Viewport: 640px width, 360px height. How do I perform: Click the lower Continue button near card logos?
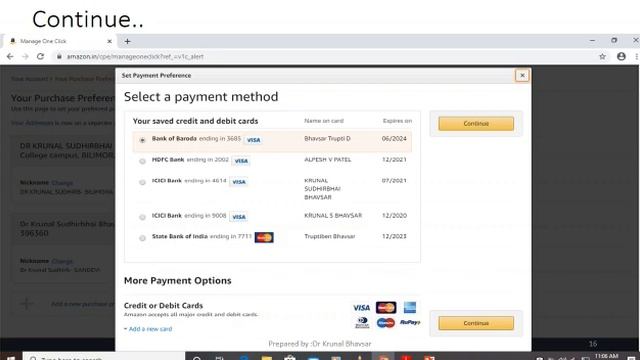476,323
